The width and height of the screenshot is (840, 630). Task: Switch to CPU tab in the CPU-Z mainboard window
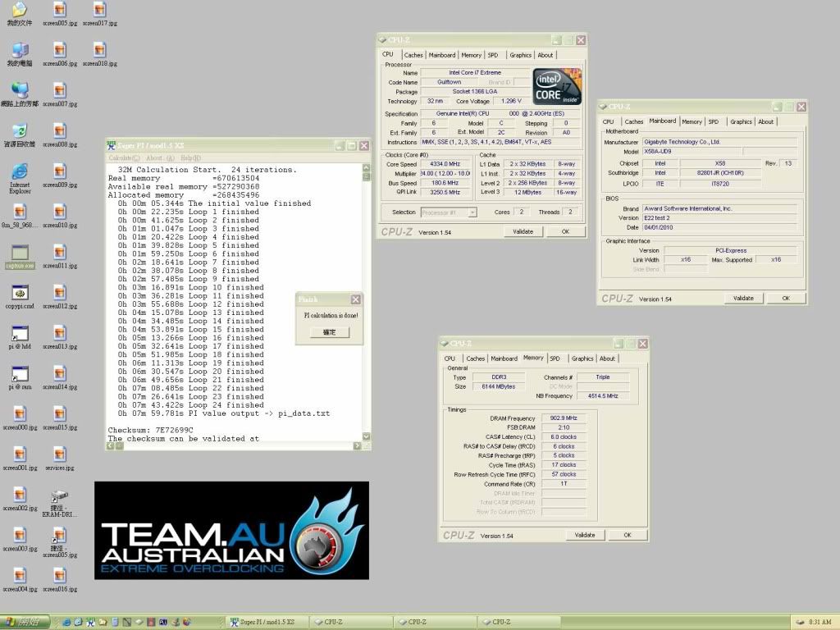tap(609, 122)
